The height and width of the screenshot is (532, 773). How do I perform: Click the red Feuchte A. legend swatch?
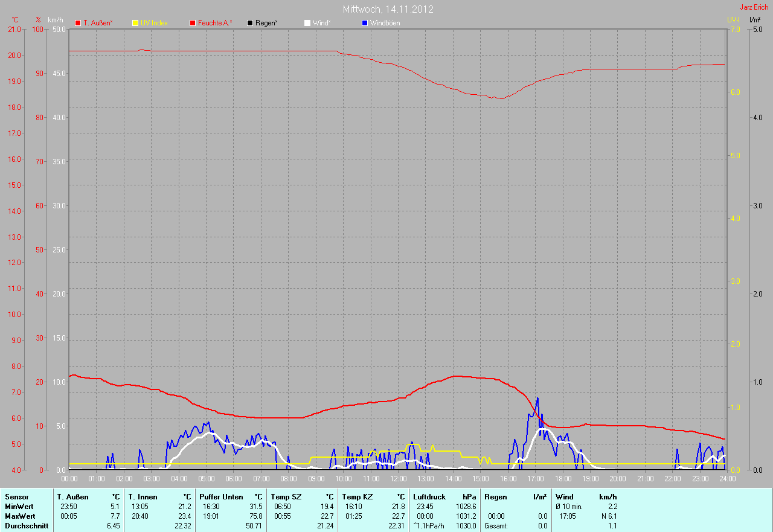(x=193, y=23)
